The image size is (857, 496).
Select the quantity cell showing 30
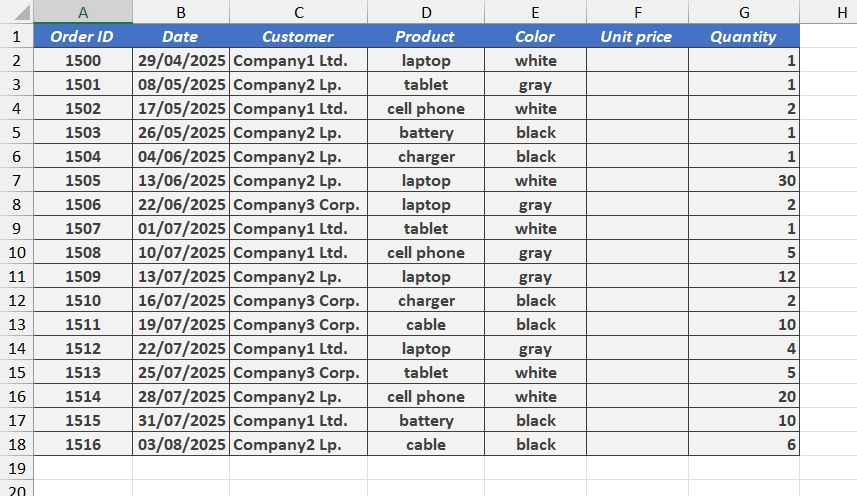(x=744, y=180)
